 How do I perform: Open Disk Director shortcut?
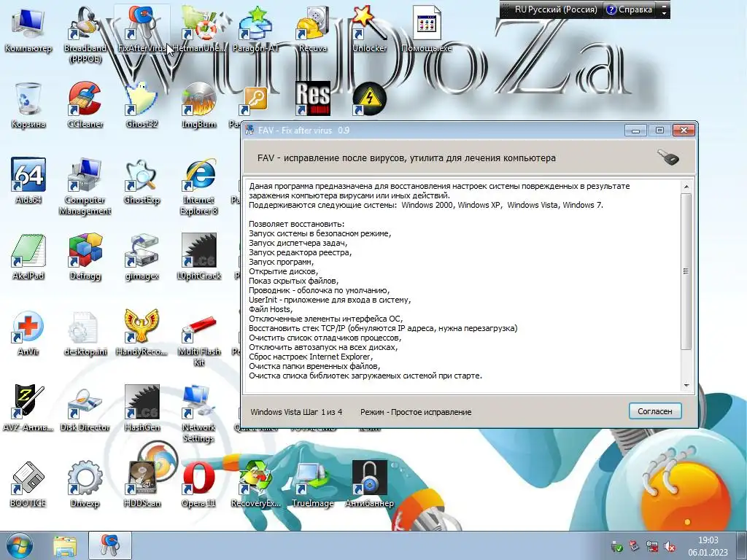tap(85, 408)
